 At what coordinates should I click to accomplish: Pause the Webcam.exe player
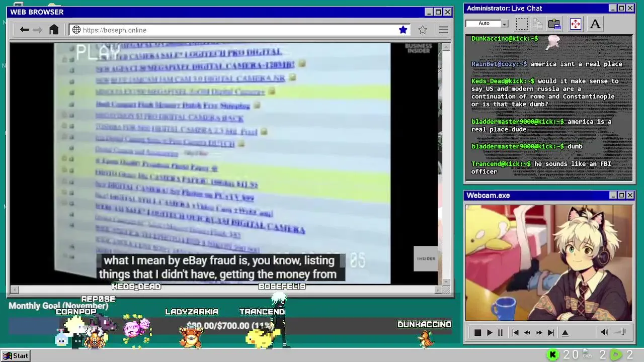tap(500, 333)
